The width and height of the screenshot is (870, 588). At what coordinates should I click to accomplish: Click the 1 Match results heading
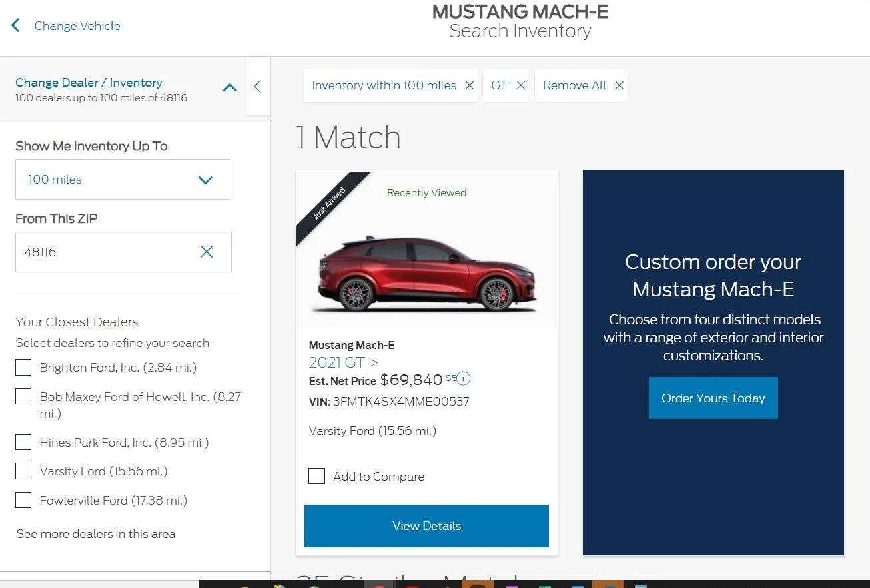point(348,137)
